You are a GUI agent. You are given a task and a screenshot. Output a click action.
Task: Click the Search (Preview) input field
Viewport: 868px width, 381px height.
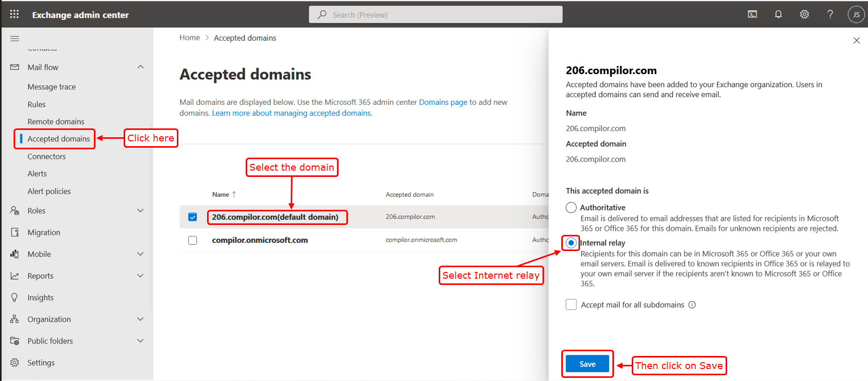[436, 15]
